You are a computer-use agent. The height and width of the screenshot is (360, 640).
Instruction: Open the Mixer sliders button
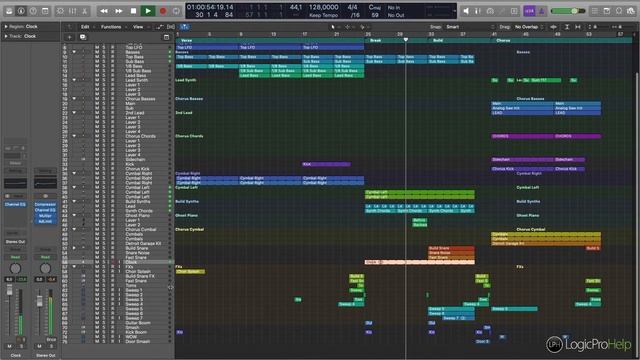(x=73, y=11)
